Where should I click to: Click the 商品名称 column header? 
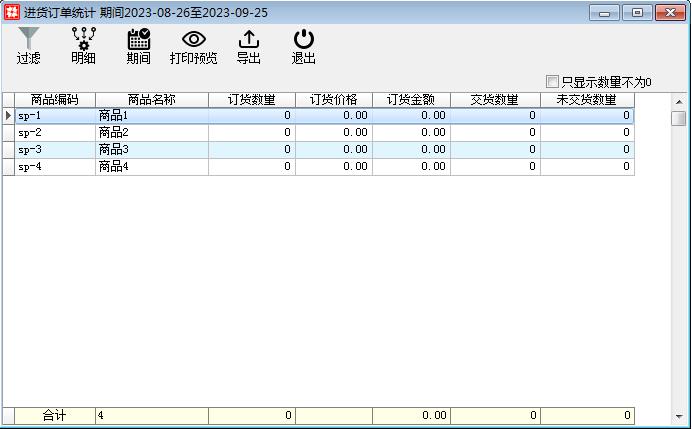point(152,100)
